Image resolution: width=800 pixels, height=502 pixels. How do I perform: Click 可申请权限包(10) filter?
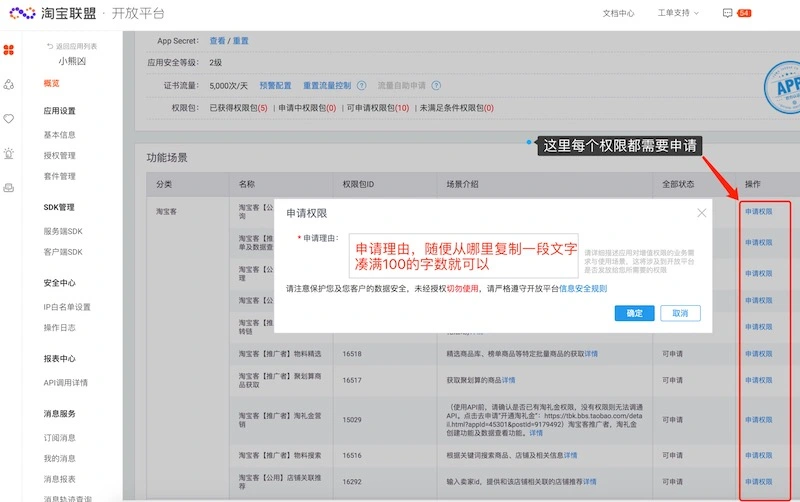click(x=378, y=108)
